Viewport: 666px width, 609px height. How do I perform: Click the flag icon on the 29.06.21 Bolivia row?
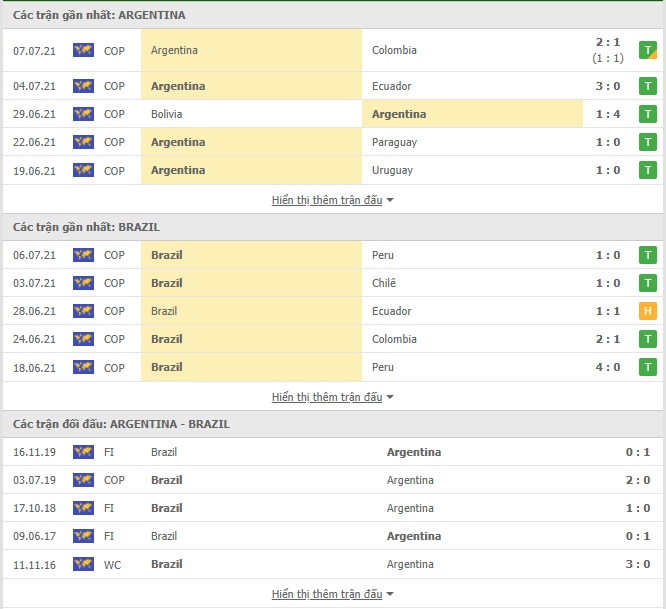pyautogui.click(x=83, y=114)
